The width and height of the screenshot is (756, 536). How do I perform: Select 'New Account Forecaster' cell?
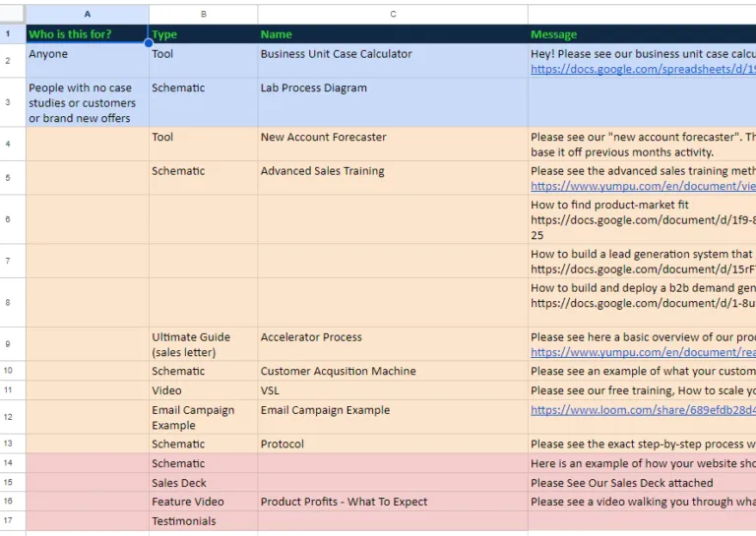click(x=393, y=144)
